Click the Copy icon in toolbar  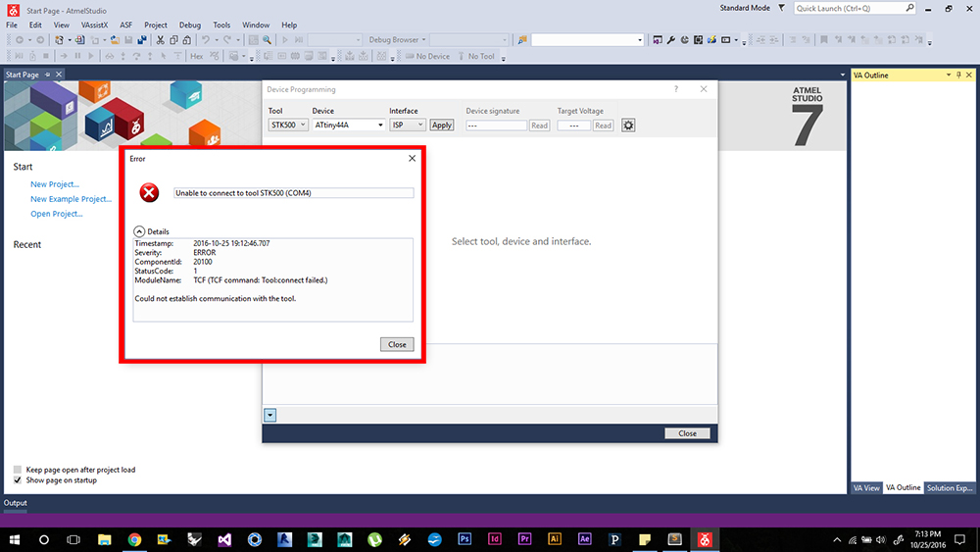tap(173, 40)
